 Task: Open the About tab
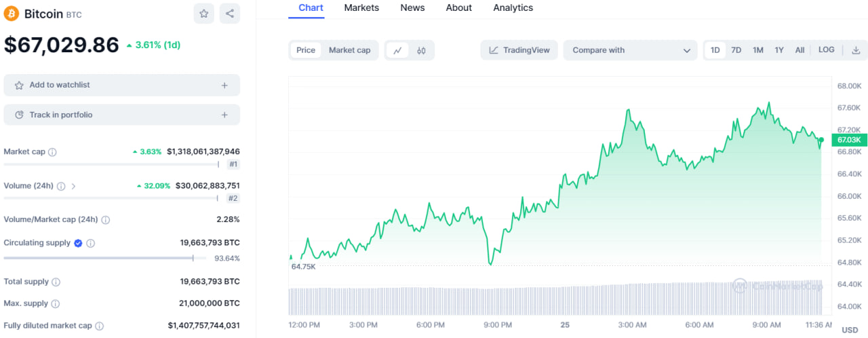(459, 8)
